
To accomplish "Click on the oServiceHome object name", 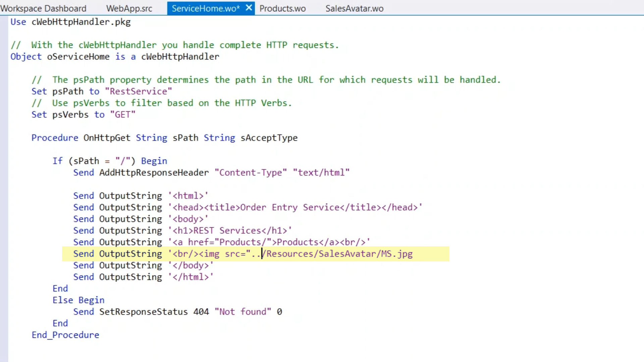I will pos(78,57).
